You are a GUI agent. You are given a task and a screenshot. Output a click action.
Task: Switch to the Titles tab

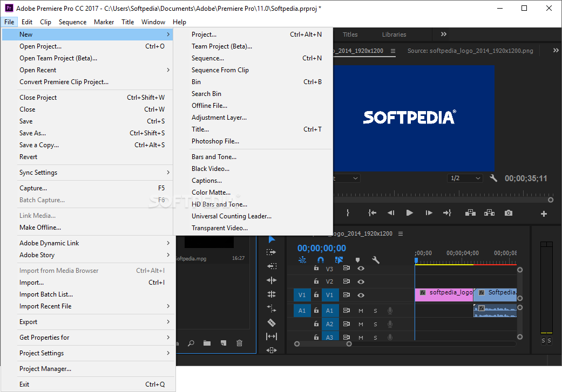350,35
